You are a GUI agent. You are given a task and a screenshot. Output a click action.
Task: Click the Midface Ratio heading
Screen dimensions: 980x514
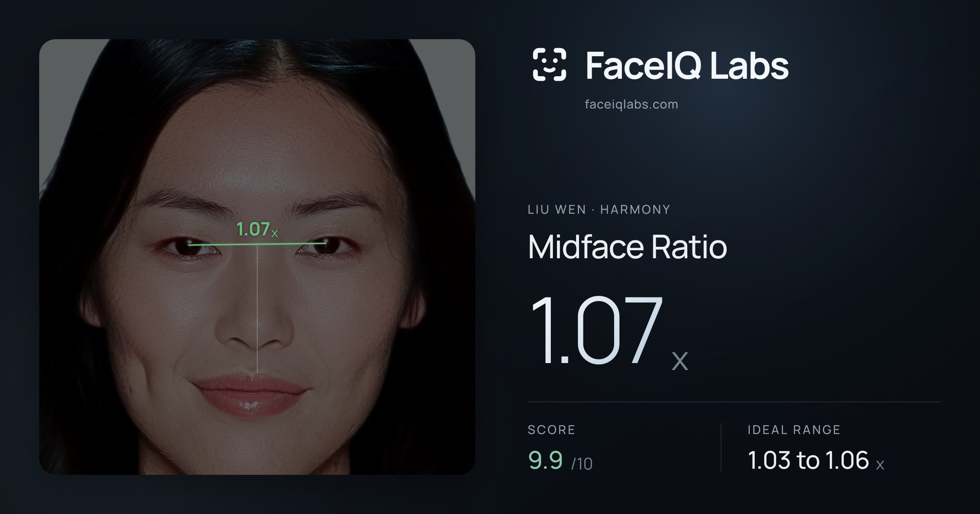627,247
